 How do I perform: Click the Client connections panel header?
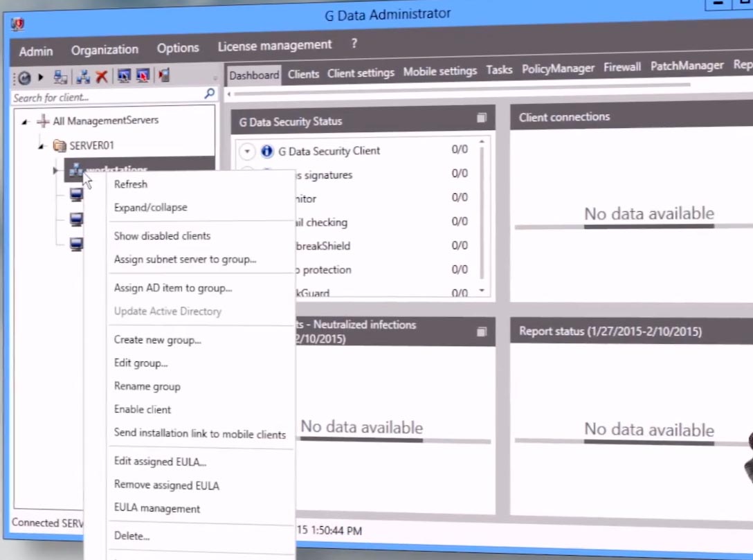[631, 115]
